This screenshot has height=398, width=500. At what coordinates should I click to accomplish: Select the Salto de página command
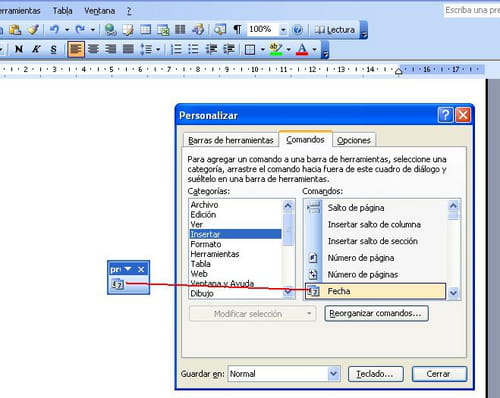376,208
